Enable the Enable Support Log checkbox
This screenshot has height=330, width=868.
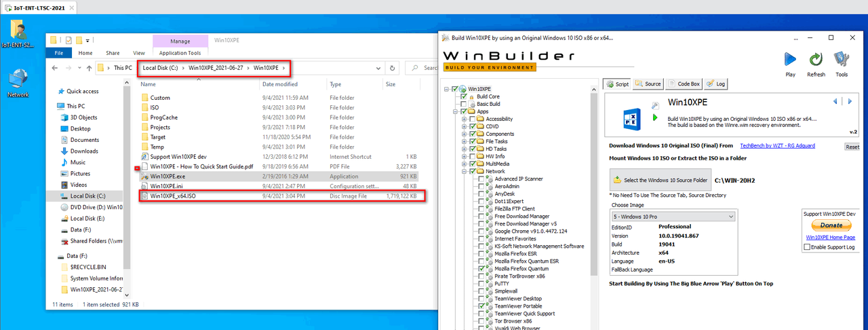(806, 247)
